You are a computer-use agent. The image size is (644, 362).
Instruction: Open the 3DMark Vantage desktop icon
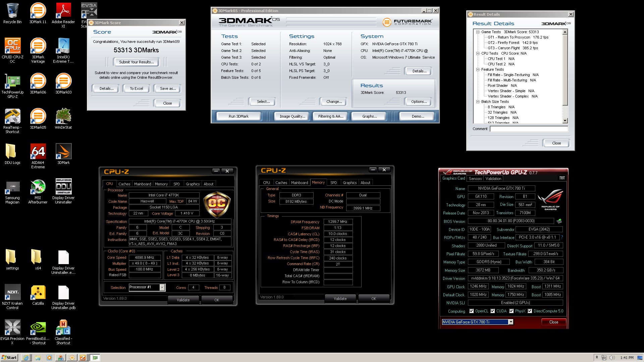pos(38,50)
